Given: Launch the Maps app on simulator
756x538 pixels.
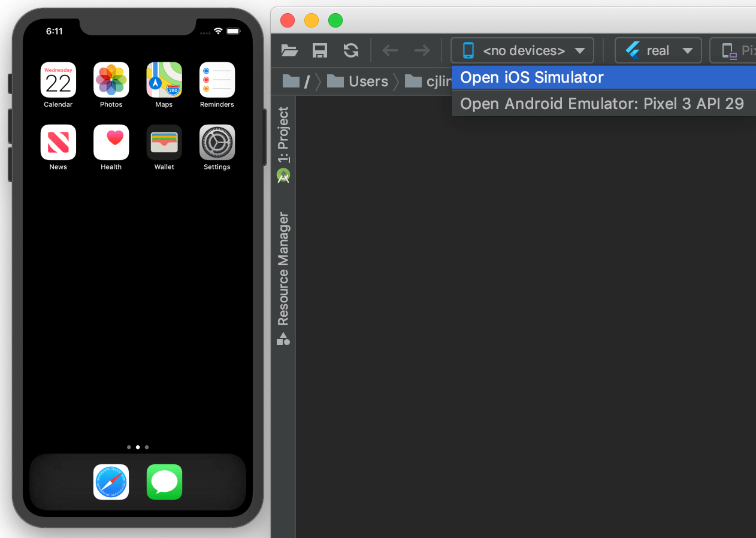Looking at the screenshot, I should 164,80.
